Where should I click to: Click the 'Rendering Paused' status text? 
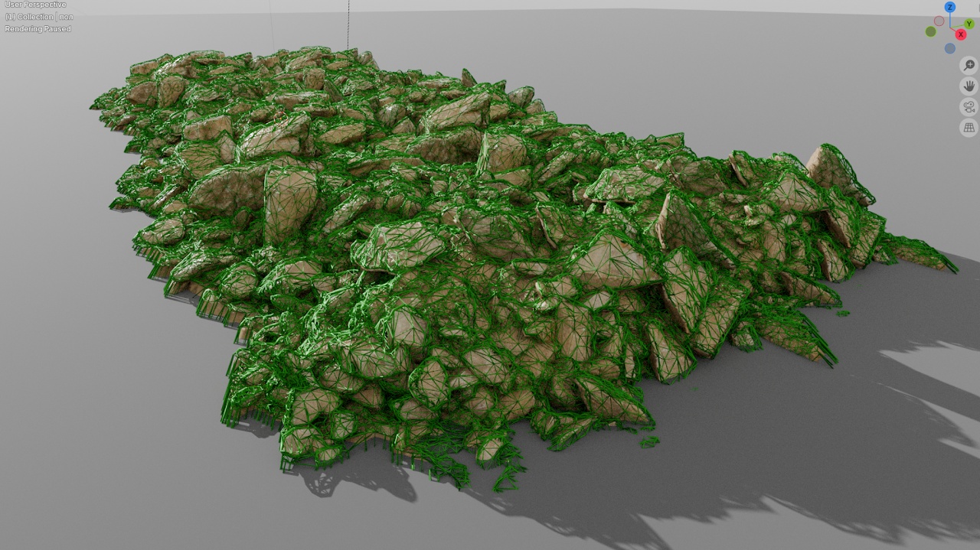38,29
